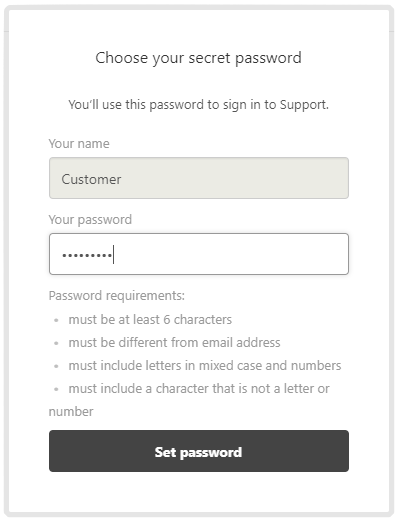Select the Your name field containing Customer
This screenshot has width=399, height=522.
point(199,178)
